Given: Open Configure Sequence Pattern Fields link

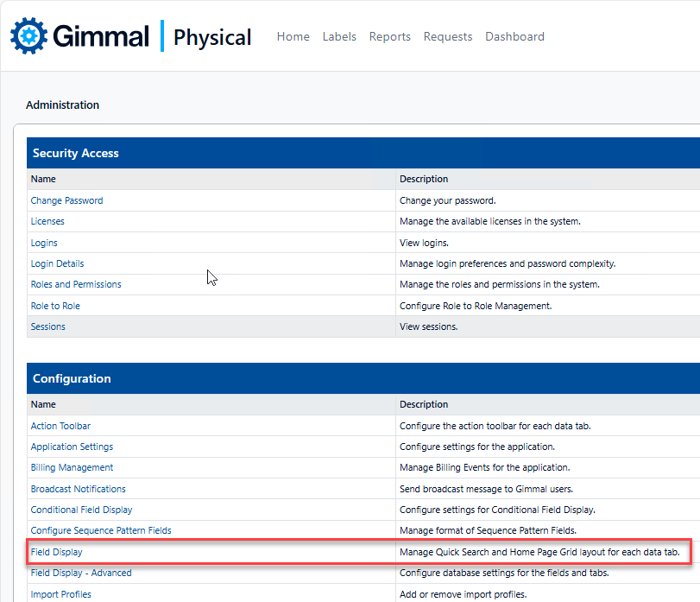Looking at the screenshot, I should (101, 530).
